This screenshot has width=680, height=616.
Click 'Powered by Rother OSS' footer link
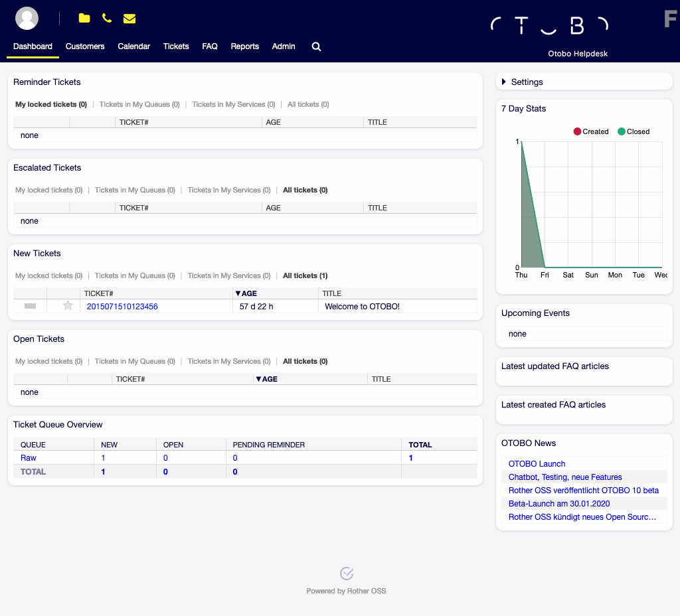coord(346,591)
